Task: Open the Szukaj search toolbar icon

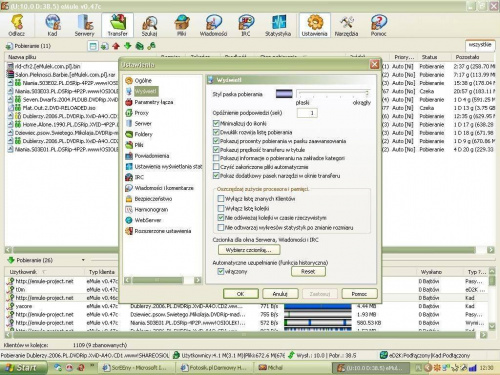Action: pos(149,25)
